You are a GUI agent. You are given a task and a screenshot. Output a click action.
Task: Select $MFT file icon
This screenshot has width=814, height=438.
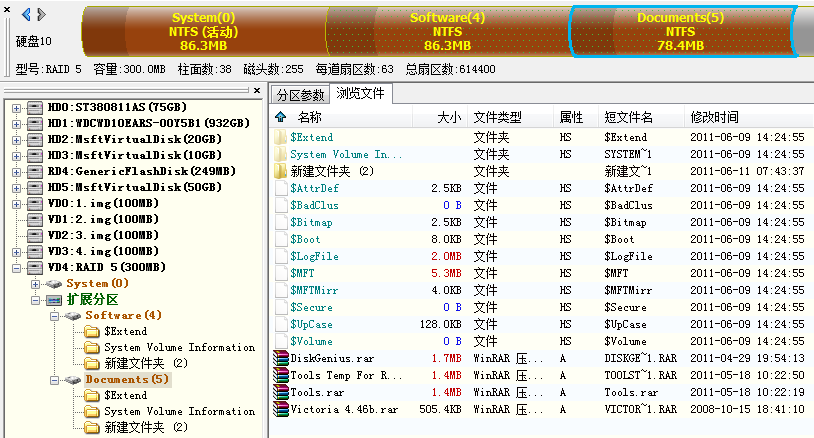[281, 273]
